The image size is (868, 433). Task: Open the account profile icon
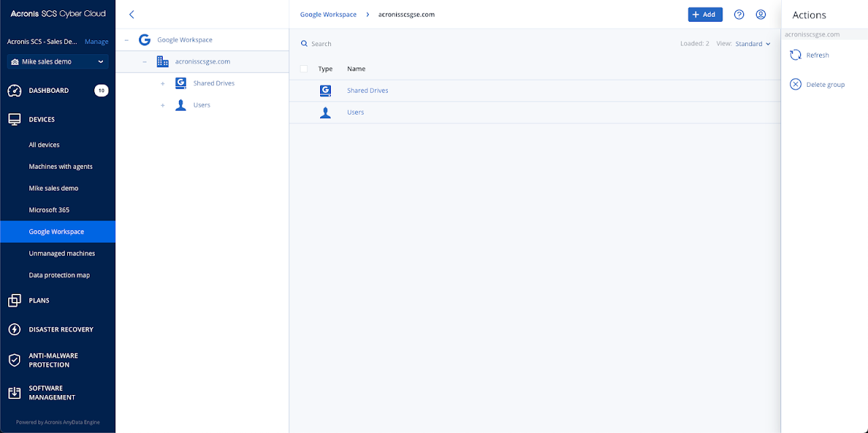coord(761,14)
